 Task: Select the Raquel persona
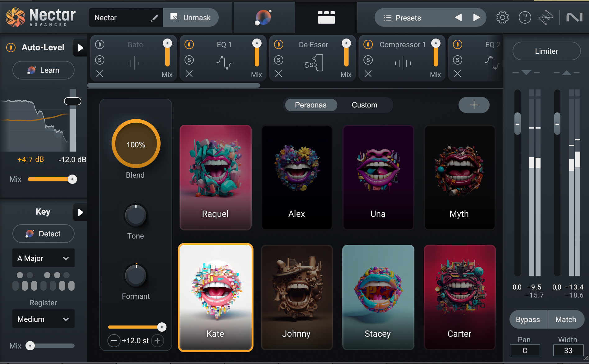215,177
